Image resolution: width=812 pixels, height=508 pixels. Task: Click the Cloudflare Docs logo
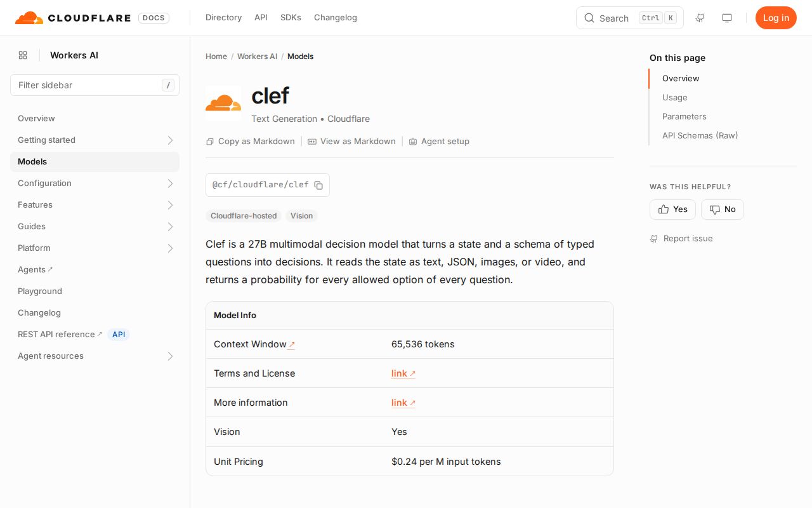coord(92,18)
